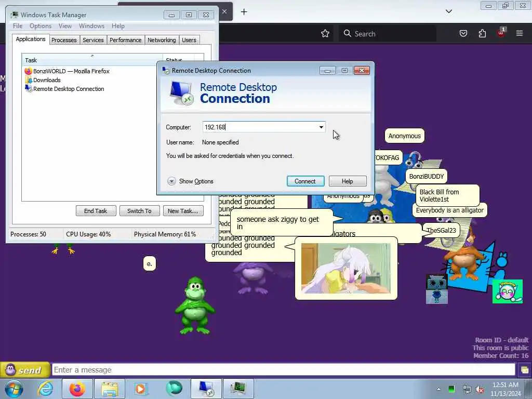Click the Firefox Search box
The width and height of the screenshot is (532, 399).
click(388, 34)
